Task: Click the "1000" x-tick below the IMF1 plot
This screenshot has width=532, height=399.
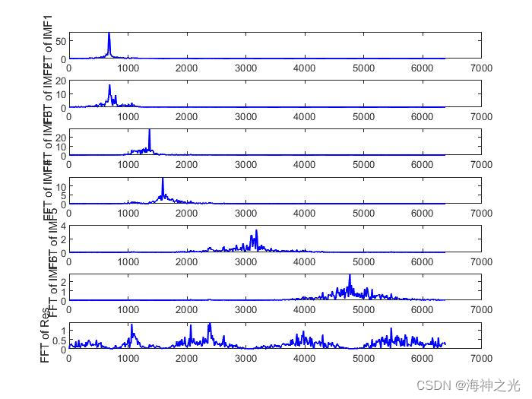Action: (x=128, y=68)
